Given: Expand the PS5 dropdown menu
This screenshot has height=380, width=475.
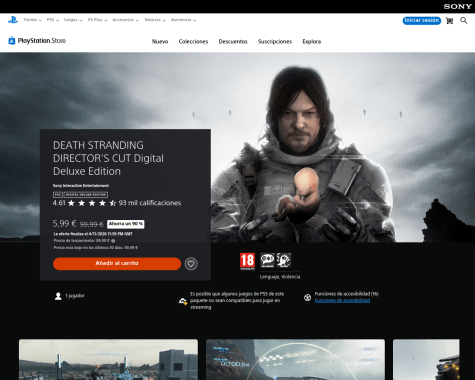Looking at the screenshot, I should coord(53,20).
